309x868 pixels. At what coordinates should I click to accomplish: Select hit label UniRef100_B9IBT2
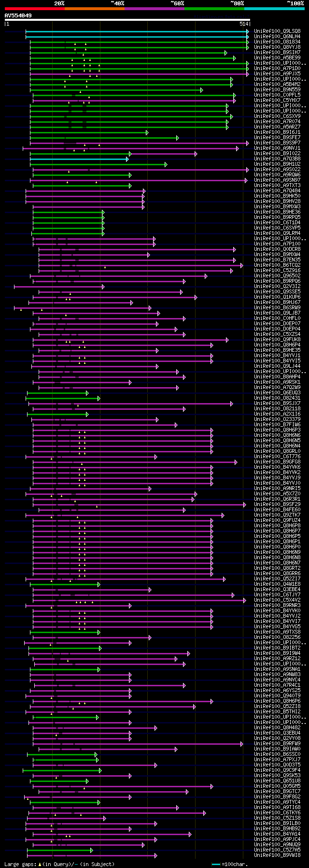[277, 648]
